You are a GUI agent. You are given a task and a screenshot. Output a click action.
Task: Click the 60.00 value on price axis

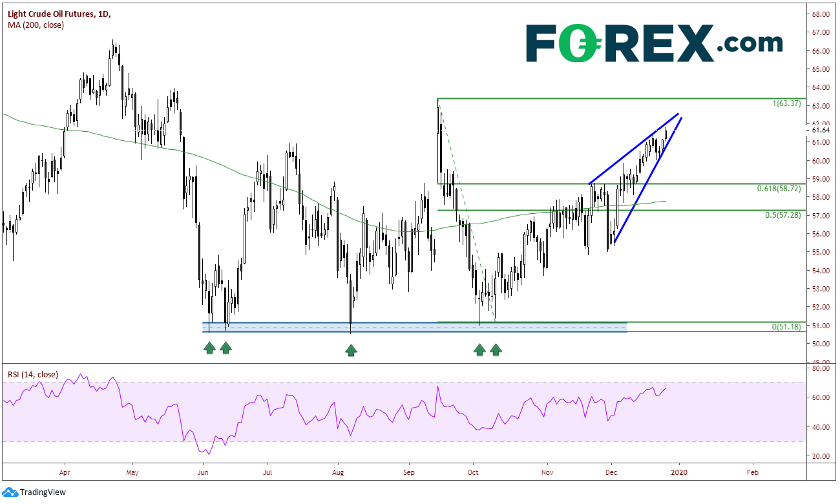[x=821, y=160]
